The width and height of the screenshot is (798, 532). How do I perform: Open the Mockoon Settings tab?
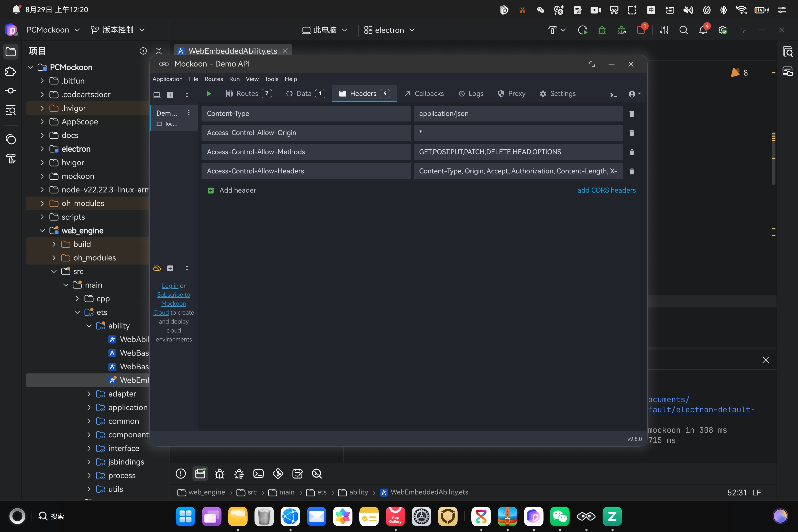557,94
